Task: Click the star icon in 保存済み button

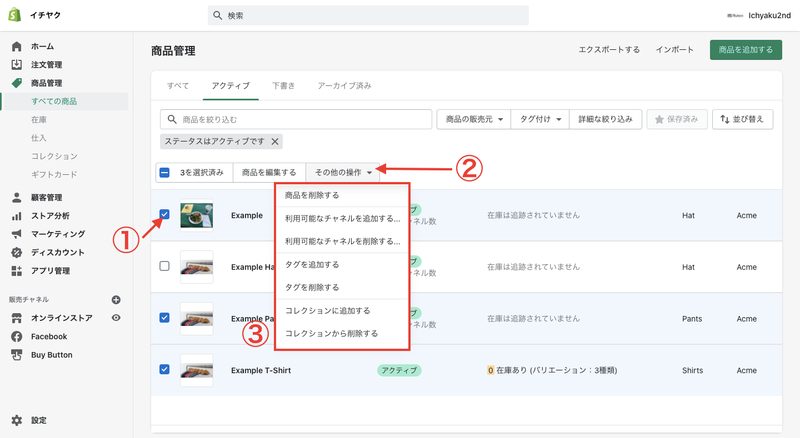Action: point(659,119)
